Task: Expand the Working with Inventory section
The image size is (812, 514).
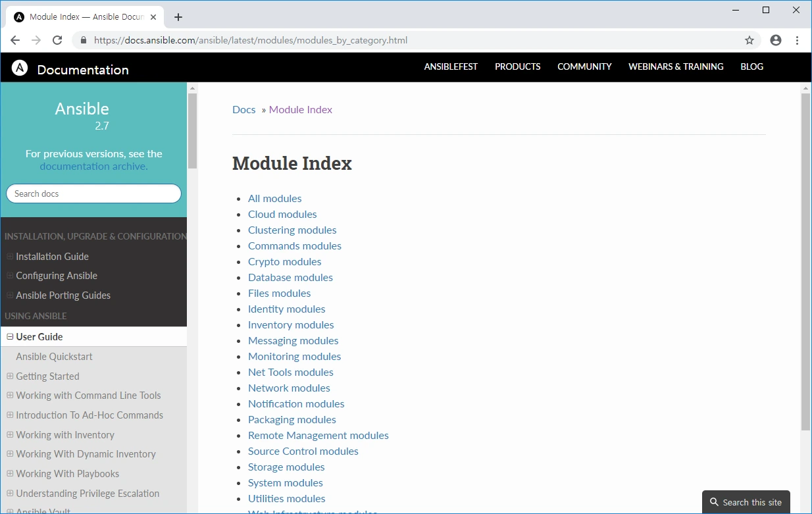Action: [10, 435]
